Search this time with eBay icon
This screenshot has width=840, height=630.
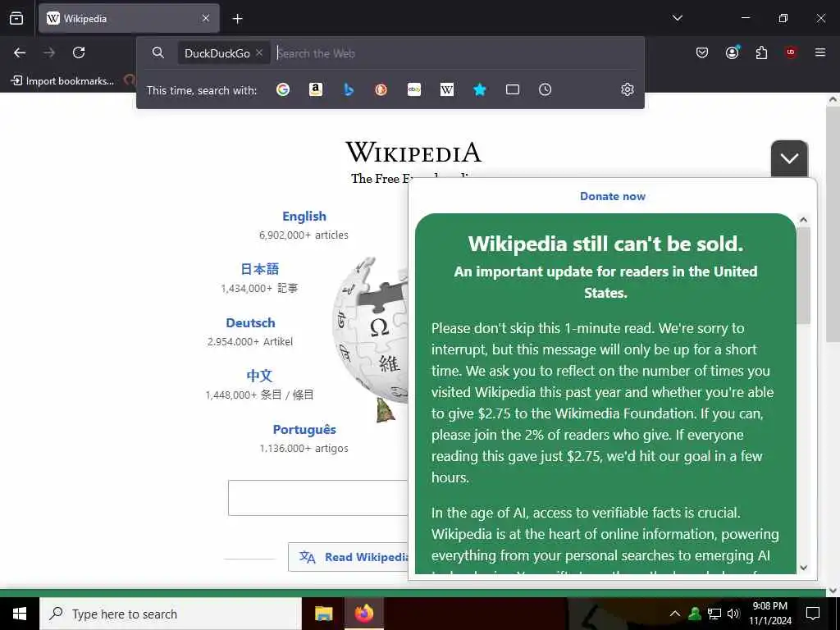click(x=414, y=89)
